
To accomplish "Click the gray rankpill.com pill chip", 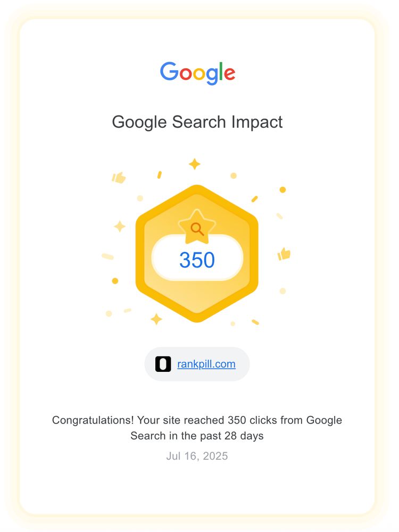I will [x=197, y=364].
